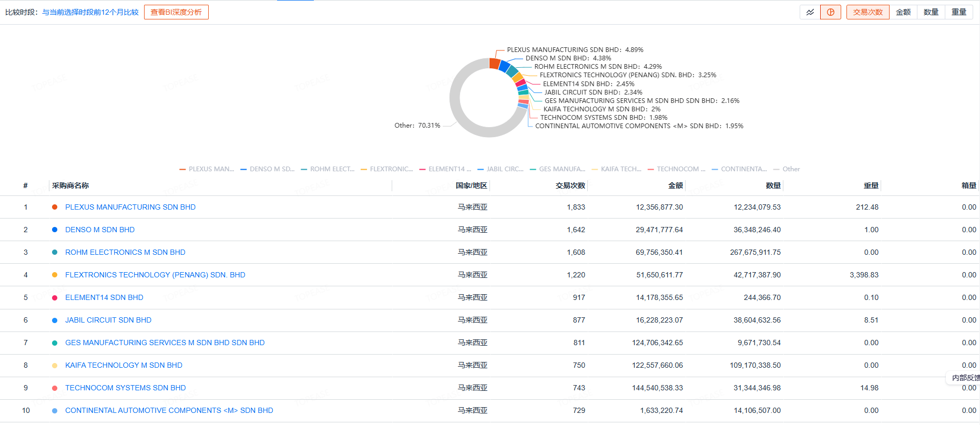Switch to line chart view icon

pos(810,12)
